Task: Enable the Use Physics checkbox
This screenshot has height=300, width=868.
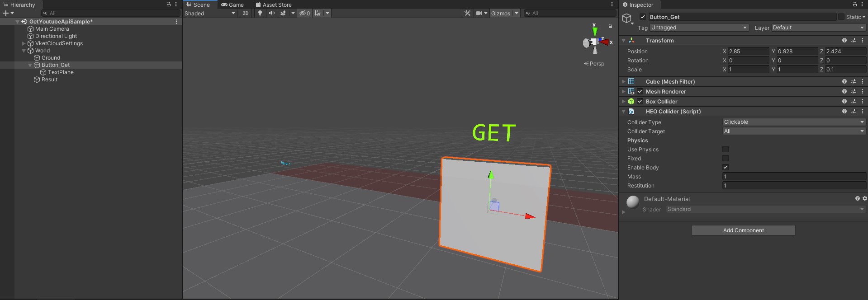Action: tap(726, 149)
